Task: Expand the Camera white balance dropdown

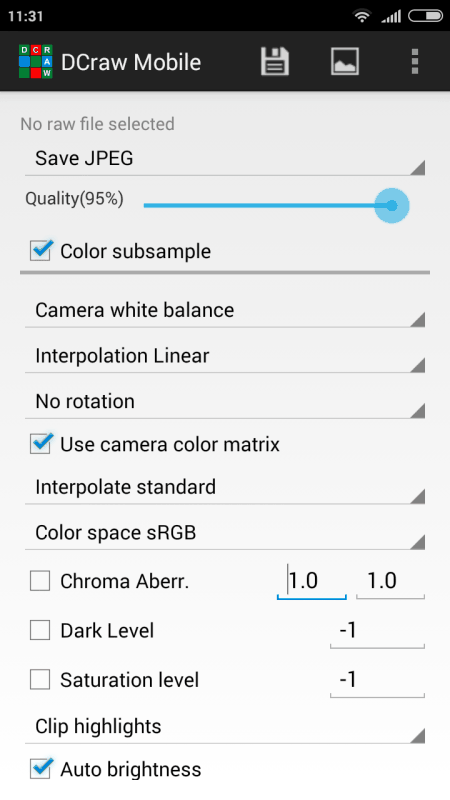Action: pos(225,311)
